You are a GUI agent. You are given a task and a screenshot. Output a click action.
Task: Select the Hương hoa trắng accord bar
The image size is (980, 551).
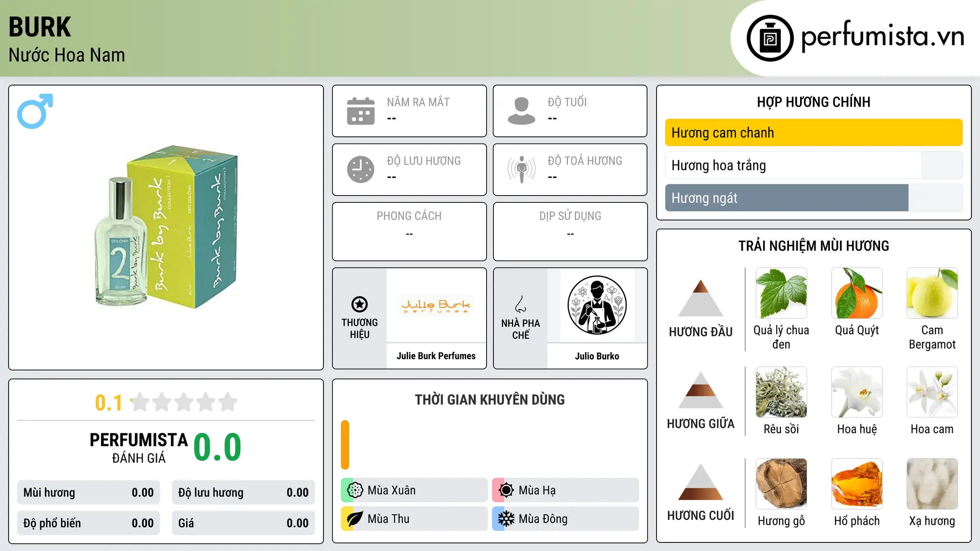coord(813,165)
